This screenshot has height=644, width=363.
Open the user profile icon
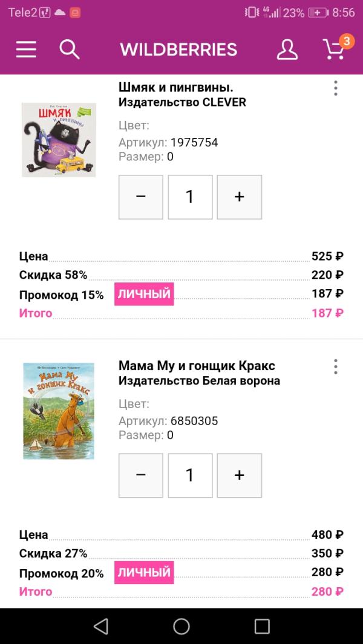(x=287, y=50)
